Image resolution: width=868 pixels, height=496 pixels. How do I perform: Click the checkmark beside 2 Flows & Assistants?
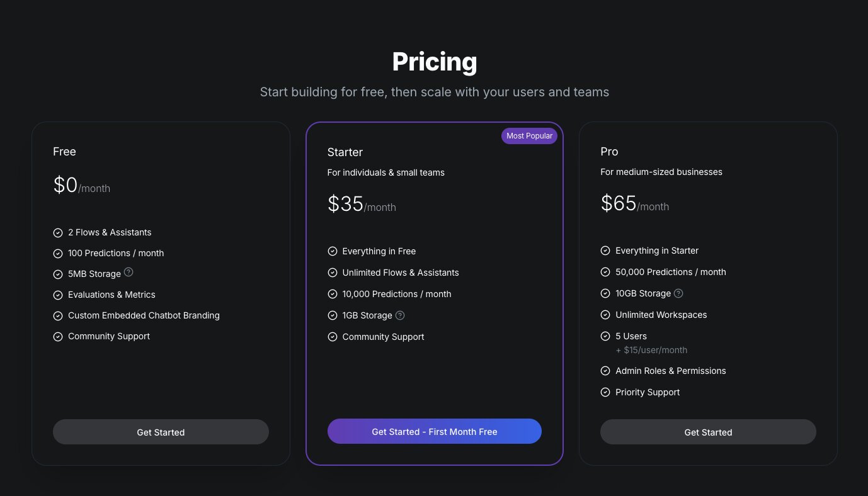click(x=58, y=232)
